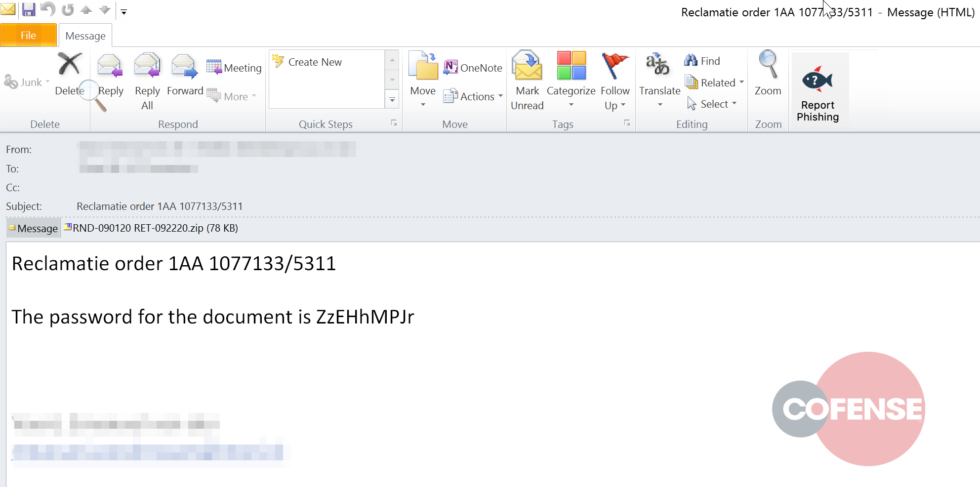Open the Categorize color menu
The image size is (980, 487).
coord(571,80)
